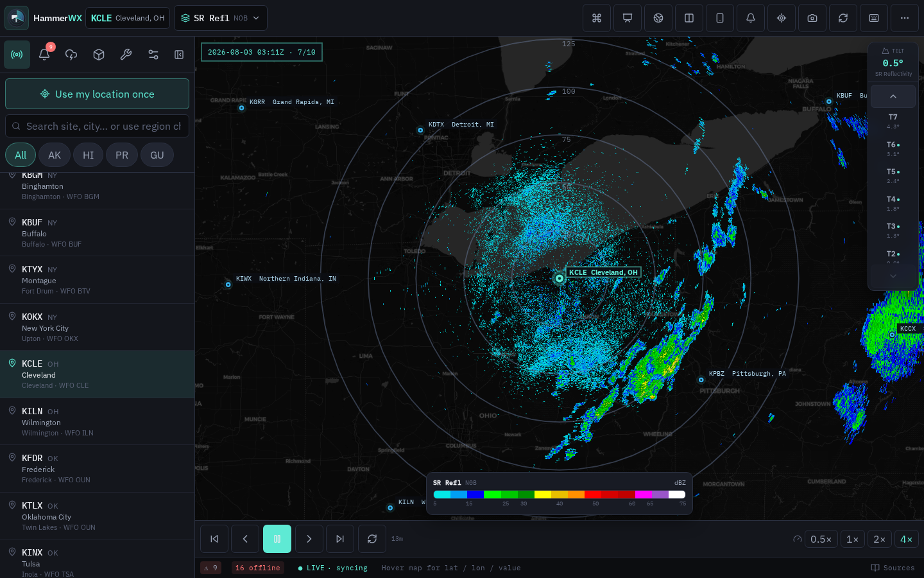Open the Sources link in status bar

point(893,568)
